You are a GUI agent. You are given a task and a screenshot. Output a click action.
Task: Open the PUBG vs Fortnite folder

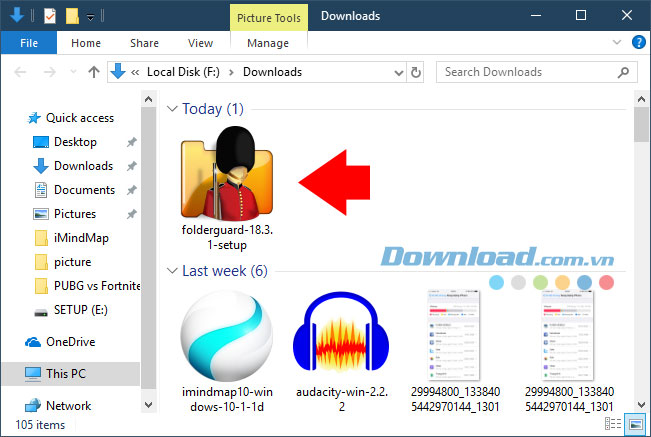pos(87,286)
